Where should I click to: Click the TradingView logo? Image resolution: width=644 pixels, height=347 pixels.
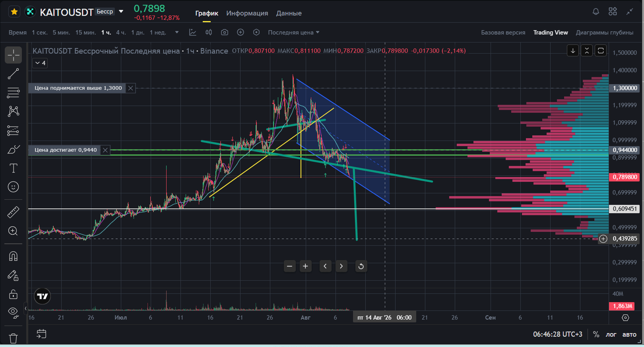[43, 296]
